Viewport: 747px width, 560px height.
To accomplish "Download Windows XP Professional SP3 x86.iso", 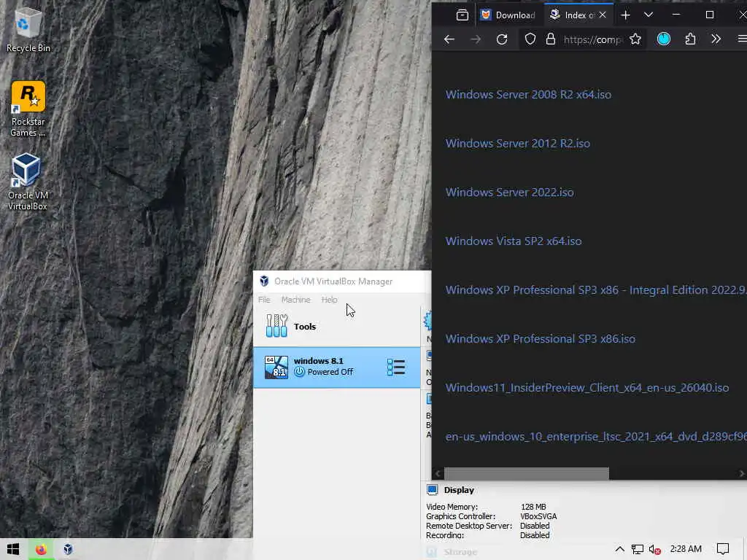I will click(541, 339).
